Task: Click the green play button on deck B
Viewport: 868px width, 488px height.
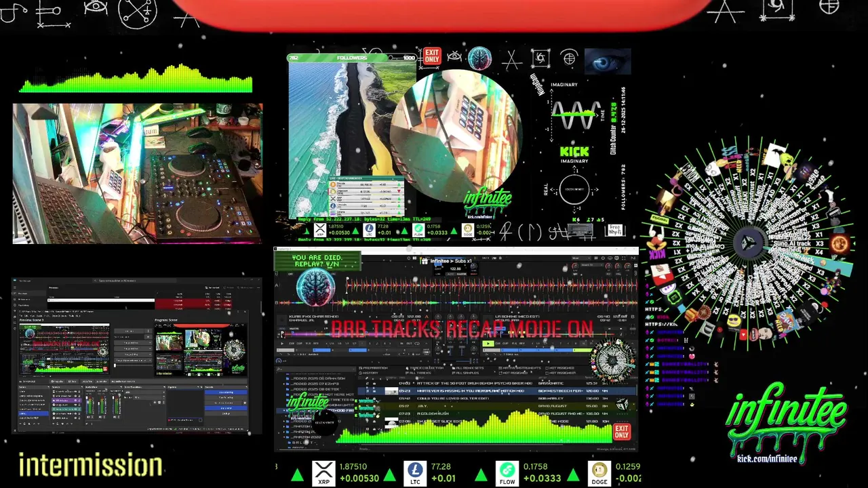Action: click(488, 344)
